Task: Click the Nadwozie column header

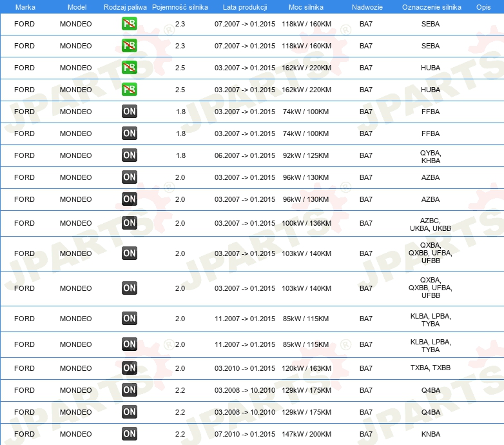Action: pyautogui.click(x=367, y=7)
